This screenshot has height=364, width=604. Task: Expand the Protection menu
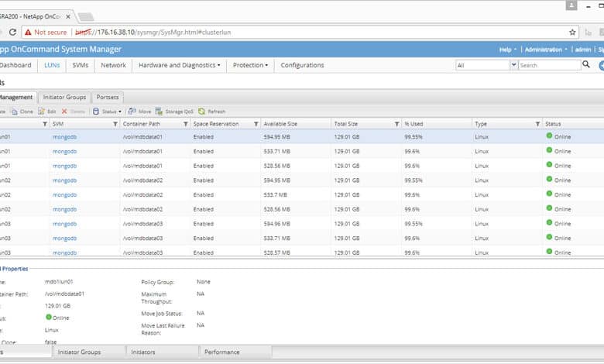point(250,66)
